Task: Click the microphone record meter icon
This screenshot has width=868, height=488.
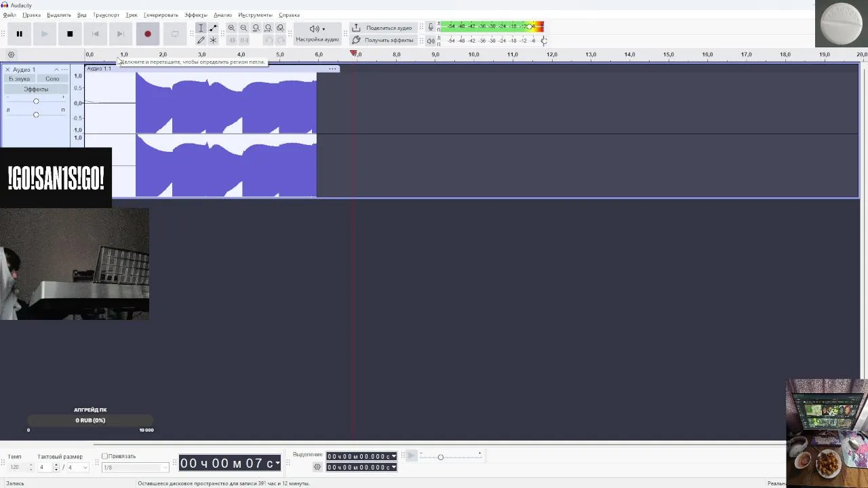Action: [x=431, y=27]
